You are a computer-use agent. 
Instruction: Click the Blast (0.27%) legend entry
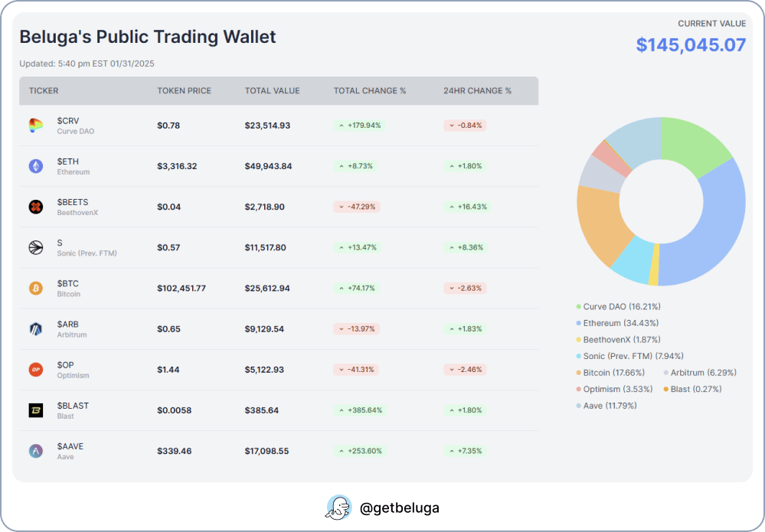[693, 389]
